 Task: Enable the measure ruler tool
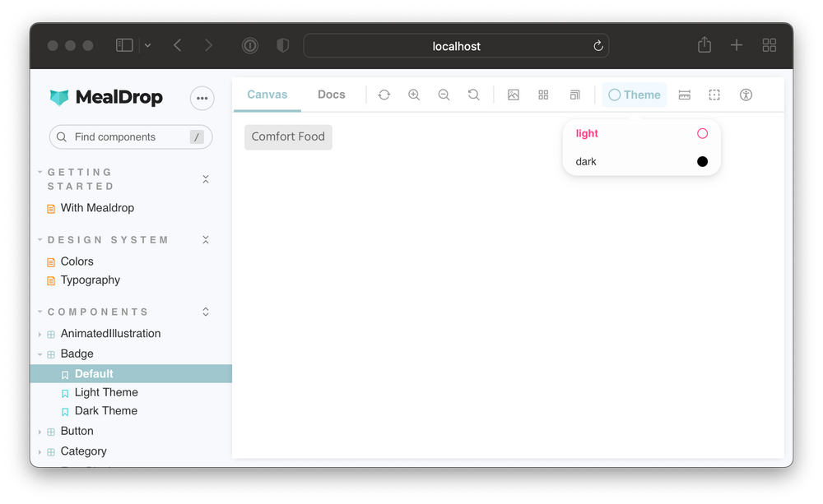click(x=685, y=95)
